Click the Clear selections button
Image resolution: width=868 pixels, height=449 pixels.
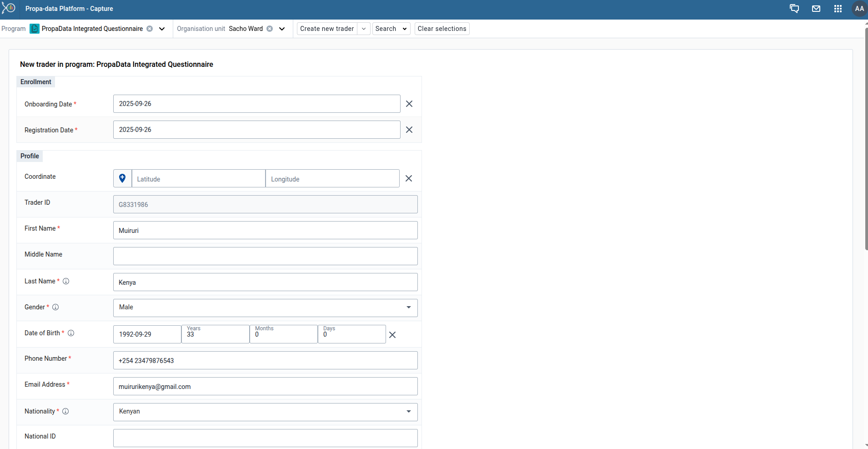click(442, 29)
